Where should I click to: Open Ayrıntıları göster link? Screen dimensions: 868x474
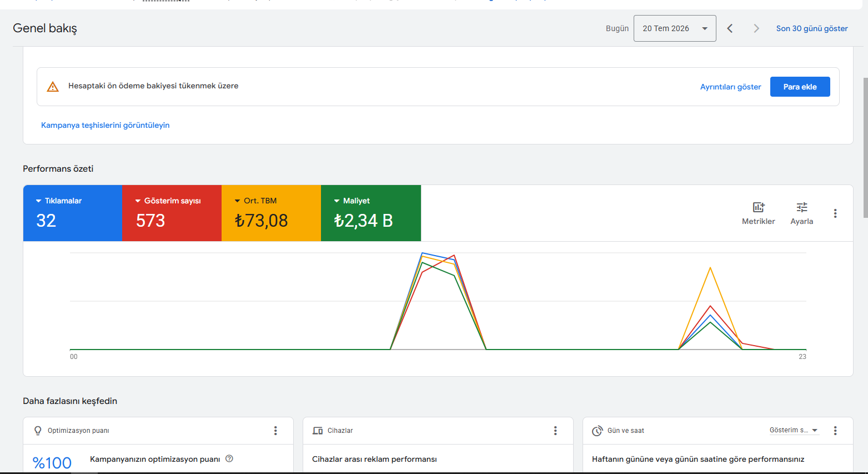click(x=730, y=87)
